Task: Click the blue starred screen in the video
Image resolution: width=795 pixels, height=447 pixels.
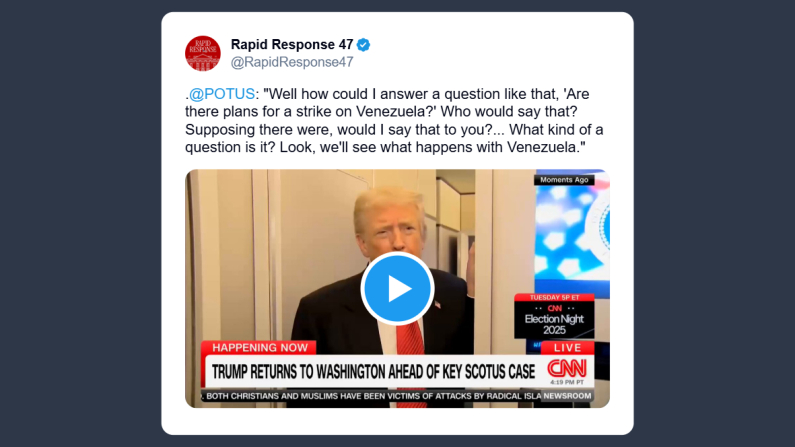Action: coord(572,232)
